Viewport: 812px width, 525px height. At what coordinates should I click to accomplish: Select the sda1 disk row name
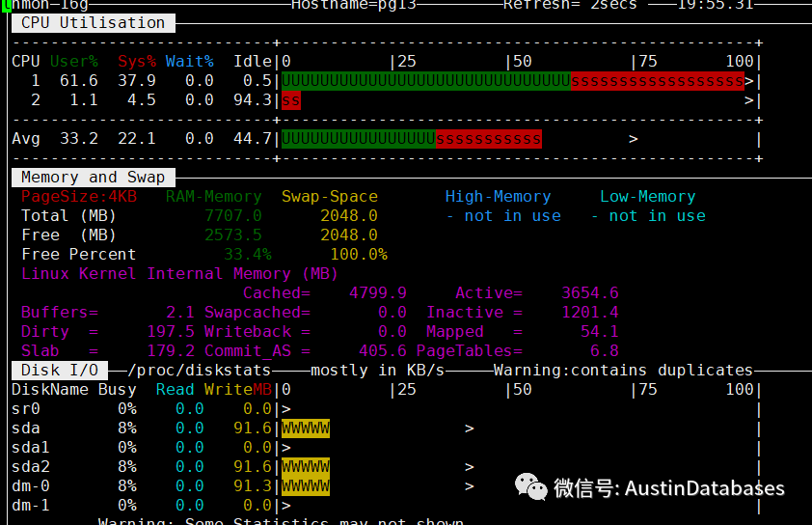click(x=31, y=447)
